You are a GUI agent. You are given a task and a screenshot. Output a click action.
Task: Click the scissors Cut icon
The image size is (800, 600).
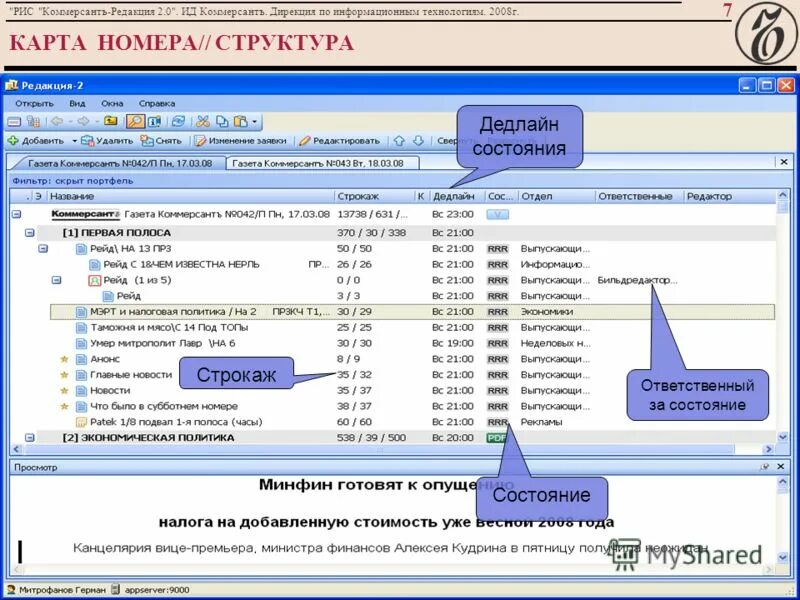(x=203, y=121)
